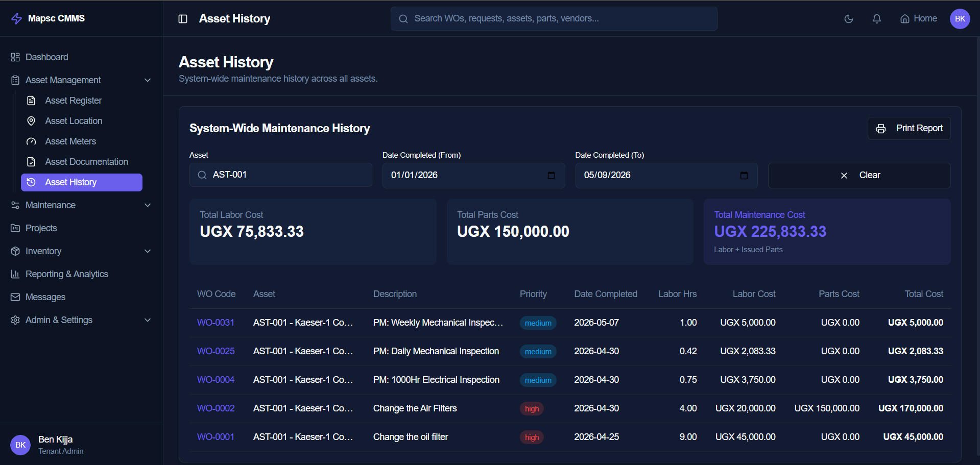Switch theme with the moon icon
The image size is (980, 465).
(x=849, y=19)
